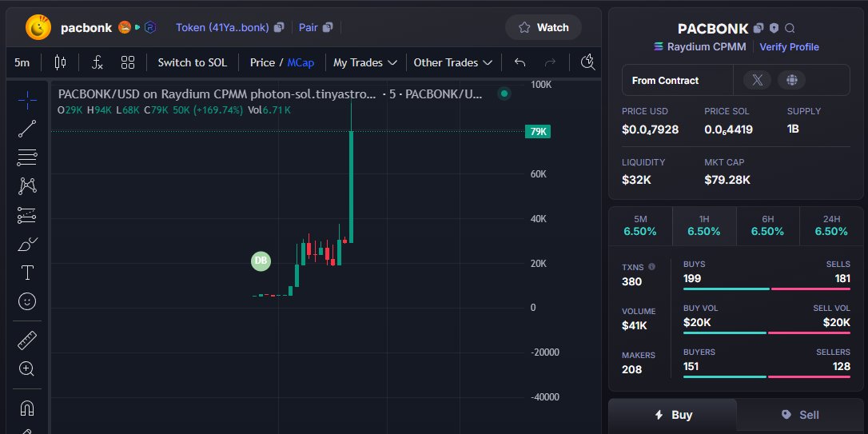Open the emoji icons tool
This screenshot has height=434, width=868.
click(x=27, y=301)
